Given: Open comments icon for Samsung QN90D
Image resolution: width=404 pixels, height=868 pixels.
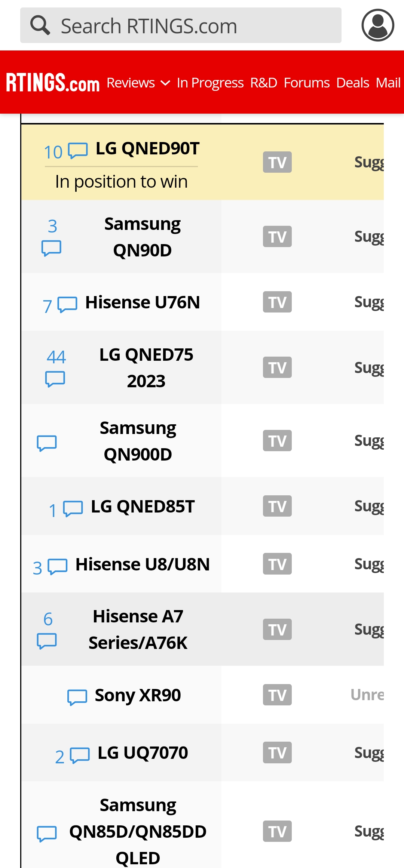Looking at the screenshot, I should pyautogui.click(x=51, y=248).
